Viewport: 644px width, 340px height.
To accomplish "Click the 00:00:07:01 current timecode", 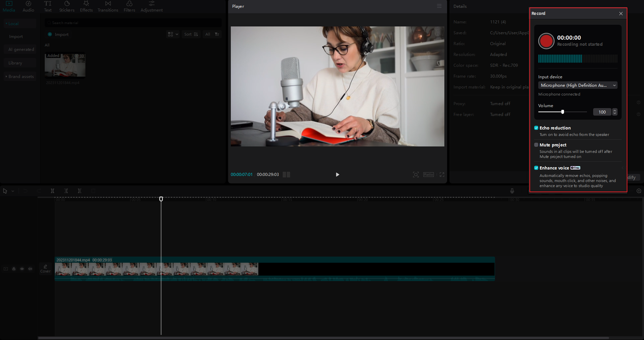I will coord(242,174).
